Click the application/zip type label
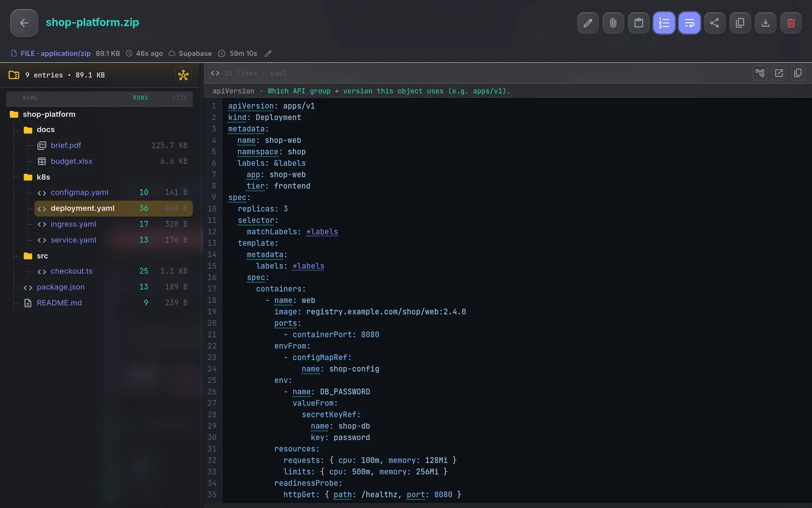 click(65, 53)
